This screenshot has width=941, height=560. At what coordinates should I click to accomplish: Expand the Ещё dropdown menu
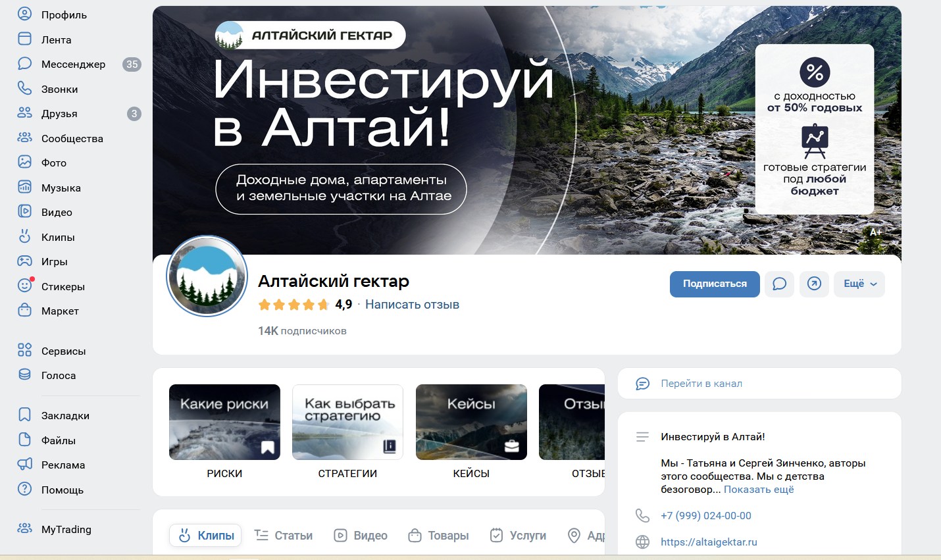(x=859, y=284)
